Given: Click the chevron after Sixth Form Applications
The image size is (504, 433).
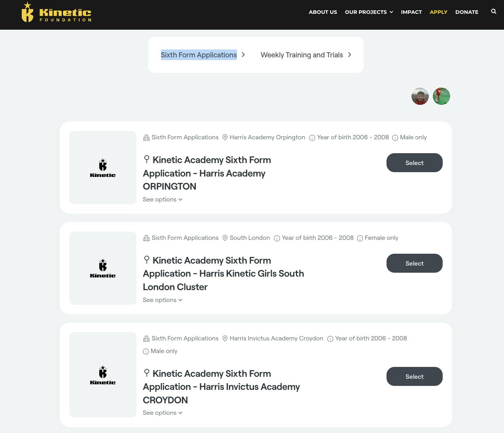Looking at the screenshot, I should 243,55.
